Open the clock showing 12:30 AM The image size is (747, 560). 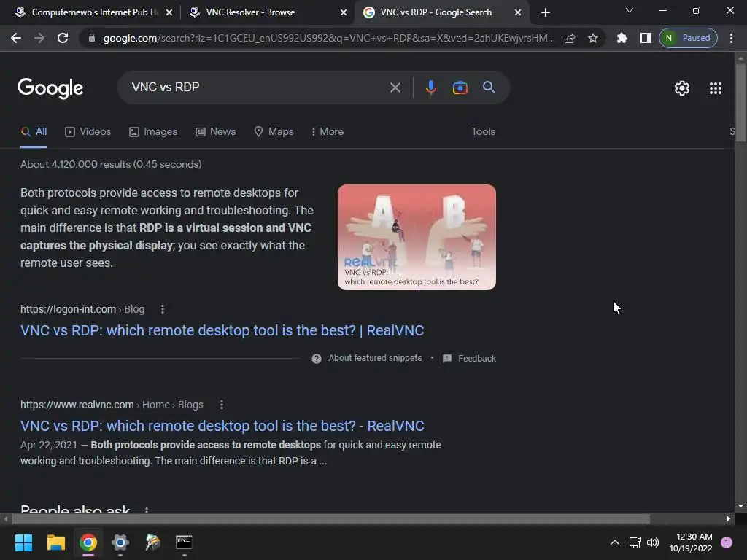click(691, 542)
